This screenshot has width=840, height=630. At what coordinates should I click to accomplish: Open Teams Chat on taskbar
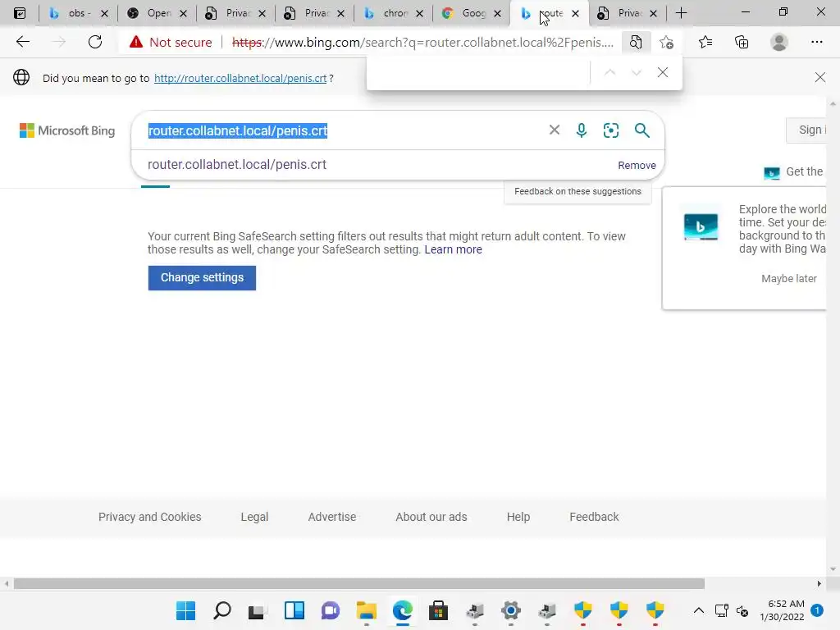point(330,610)
